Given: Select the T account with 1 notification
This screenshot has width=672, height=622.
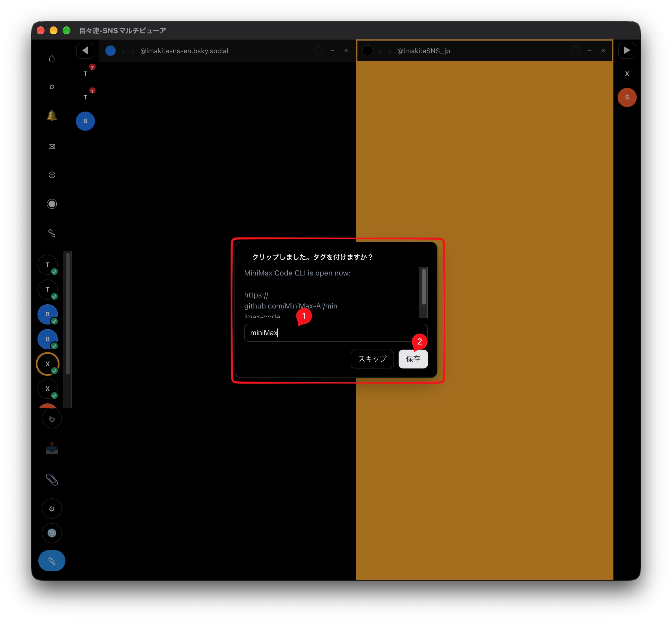Looking at the screenshot, I should pyautogui.click(x=85, y=97).
